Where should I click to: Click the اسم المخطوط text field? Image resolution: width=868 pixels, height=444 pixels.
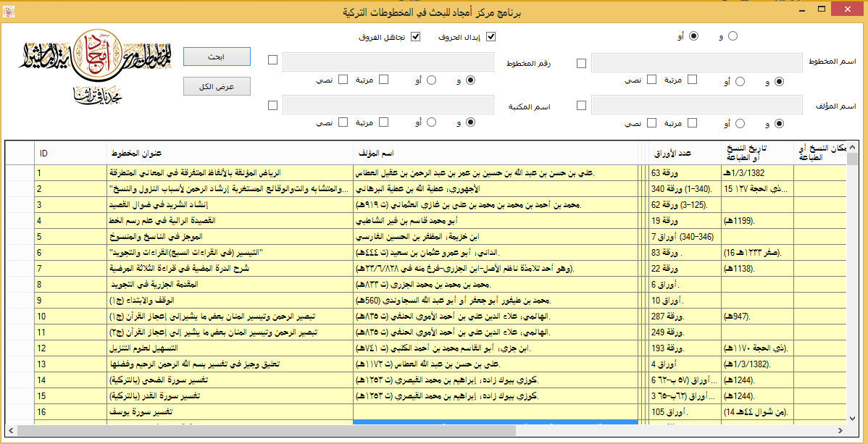[x=698, y=63]
